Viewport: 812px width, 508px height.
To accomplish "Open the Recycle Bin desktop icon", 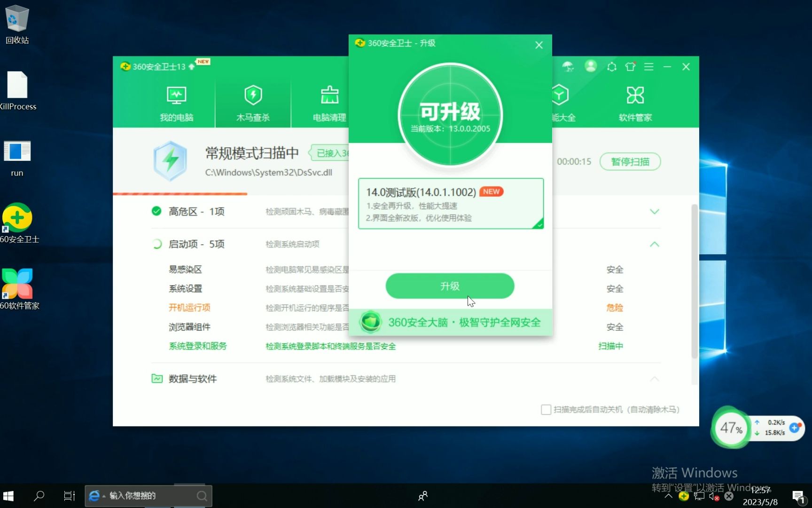I will 17,24.
